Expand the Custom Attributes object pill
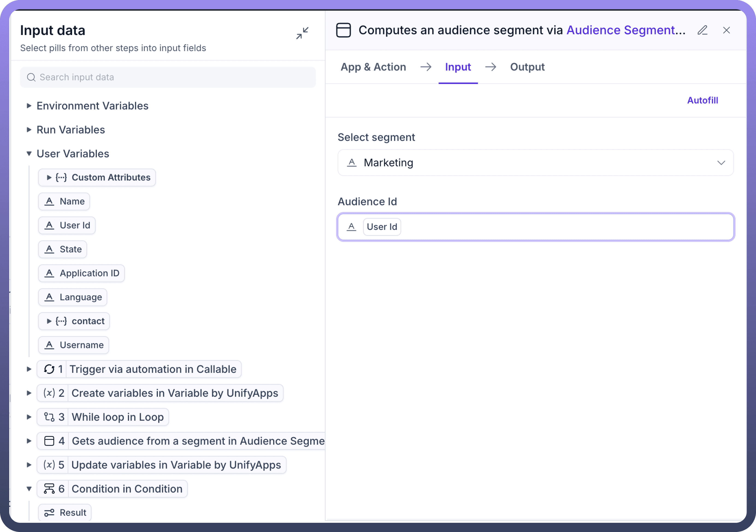This screenshot has height=532, width=756. point(49,178)
